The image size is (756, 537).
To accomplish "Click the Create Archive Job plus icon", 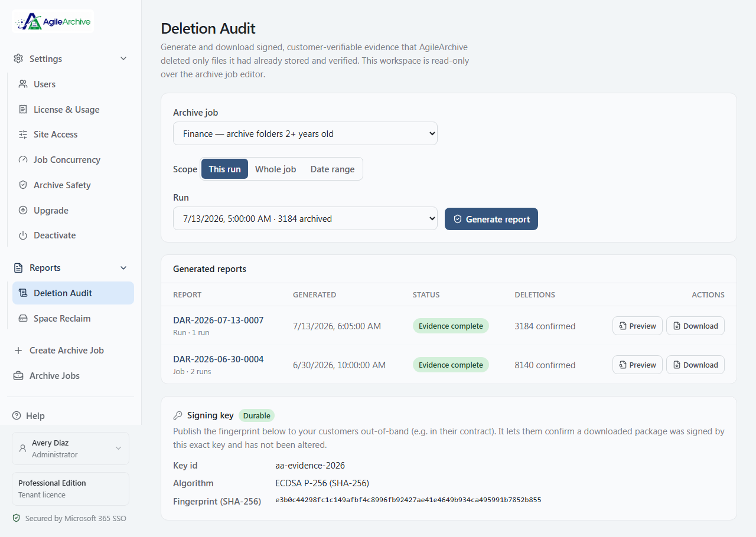I will 18,351.
